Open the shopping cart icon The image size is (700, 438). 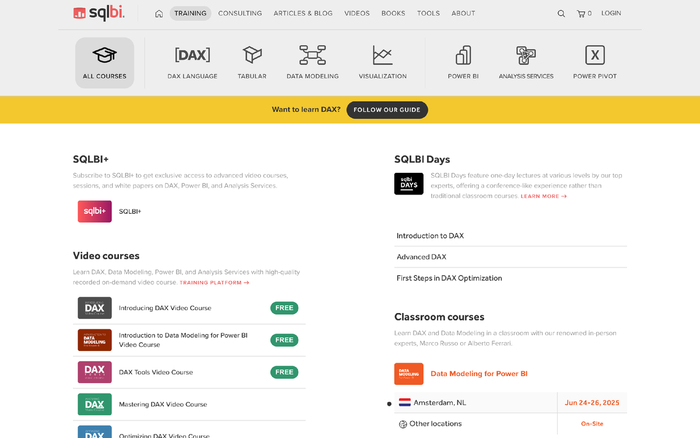pos(581,14)
